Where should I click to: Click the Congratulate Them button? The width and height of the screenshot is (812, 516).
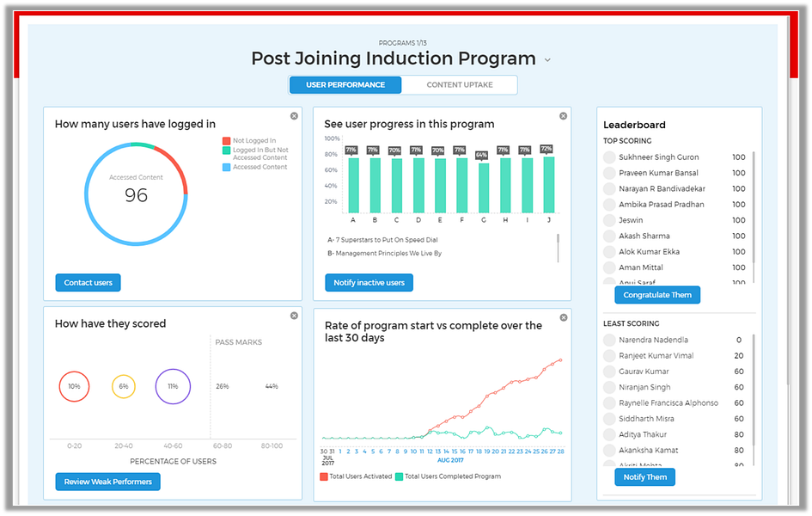point(657,295)
